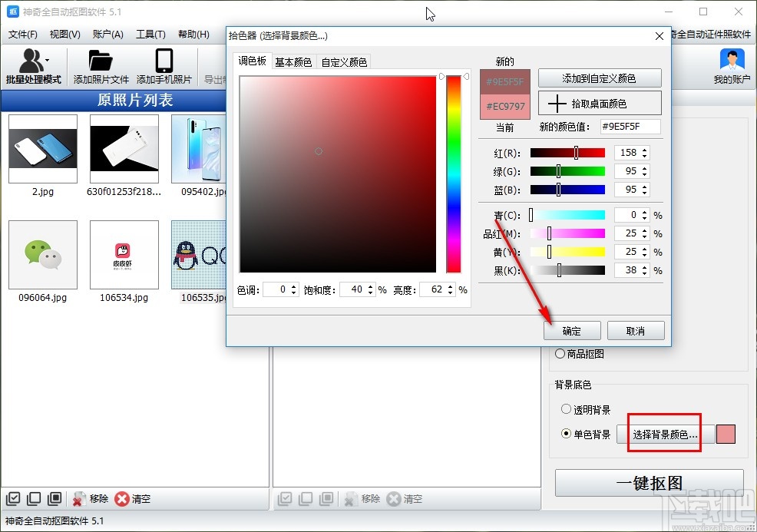Select 透明背景 radio option
757x532 pixels.
pos(567,410)
